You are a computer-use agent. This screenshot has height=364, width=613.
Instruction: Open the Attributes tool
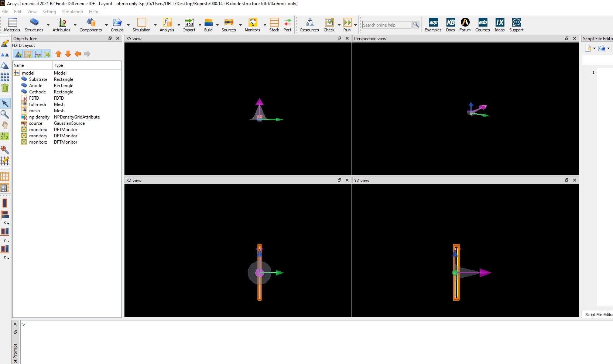coord(61,25)
